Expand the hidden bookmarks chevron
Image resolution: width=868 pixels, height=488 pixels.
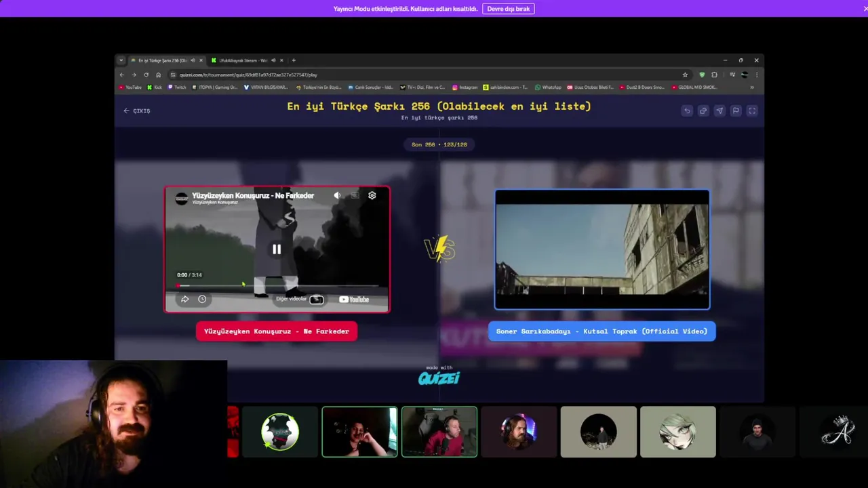(x=752, y=87)
